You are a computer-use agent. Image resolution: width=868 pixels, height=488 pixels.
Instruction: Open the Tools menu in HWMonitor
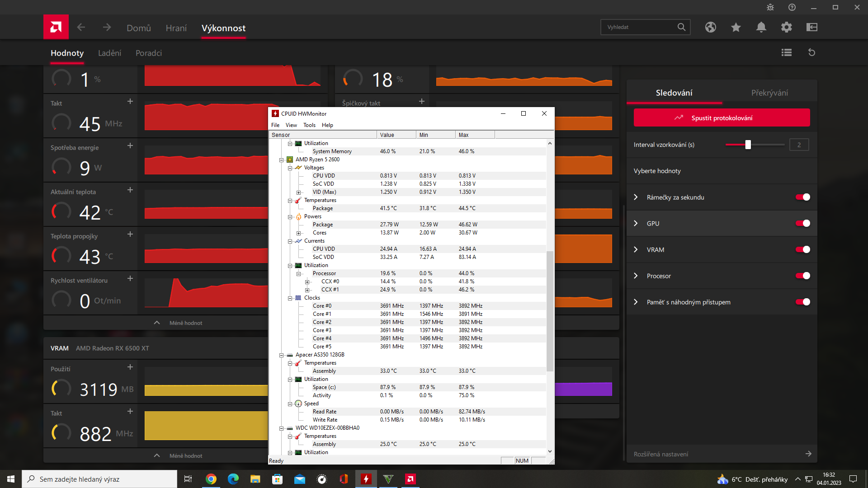309,125
